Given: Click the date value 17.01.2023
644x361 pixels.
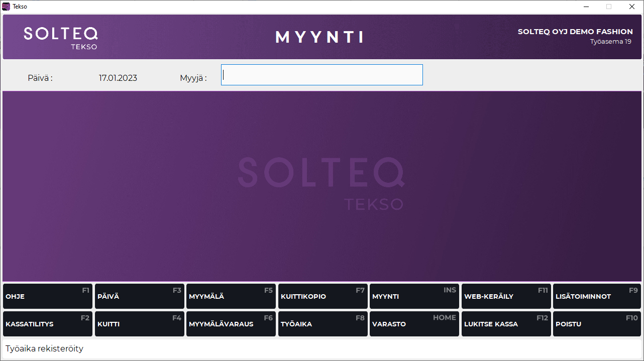Looking at the screenshot, I should (x=118, y=78).
